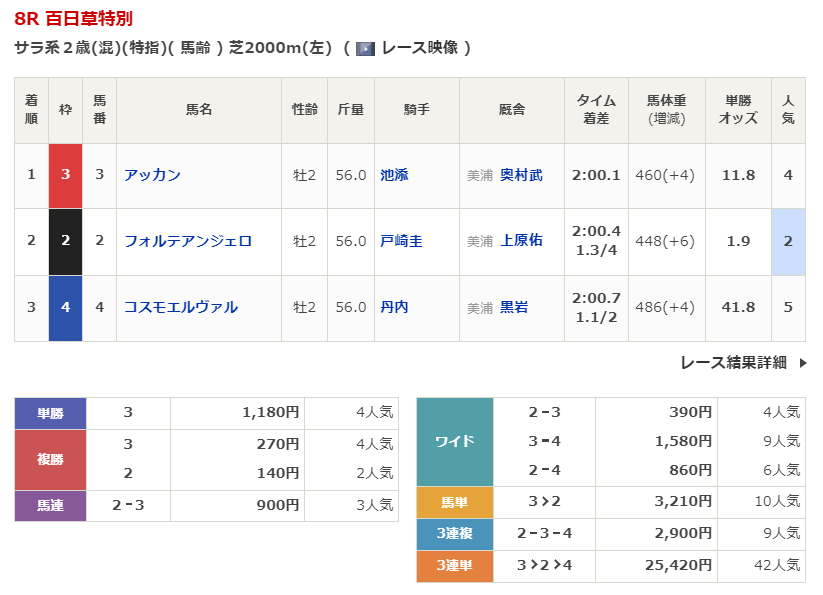The height and width of the screenshot is (595, 823).
Task: Select the orange 3連単 payout label
Action: [x=454, y=566]
